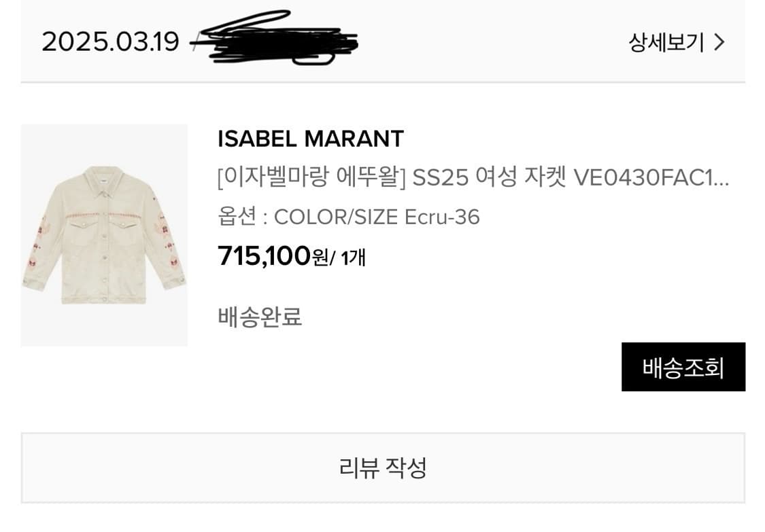Click the 715,100원 price
Screen dimensions: 765x532
pyautogui.click(x=264, y=257)
